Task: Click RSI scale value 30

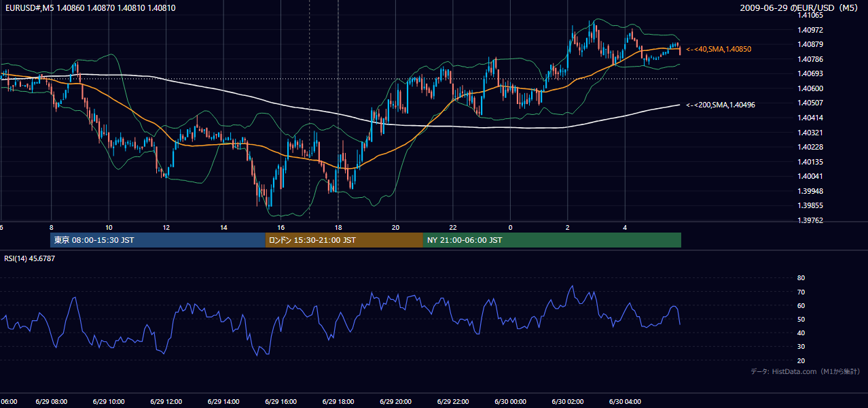Action: [x=801, y=347]
